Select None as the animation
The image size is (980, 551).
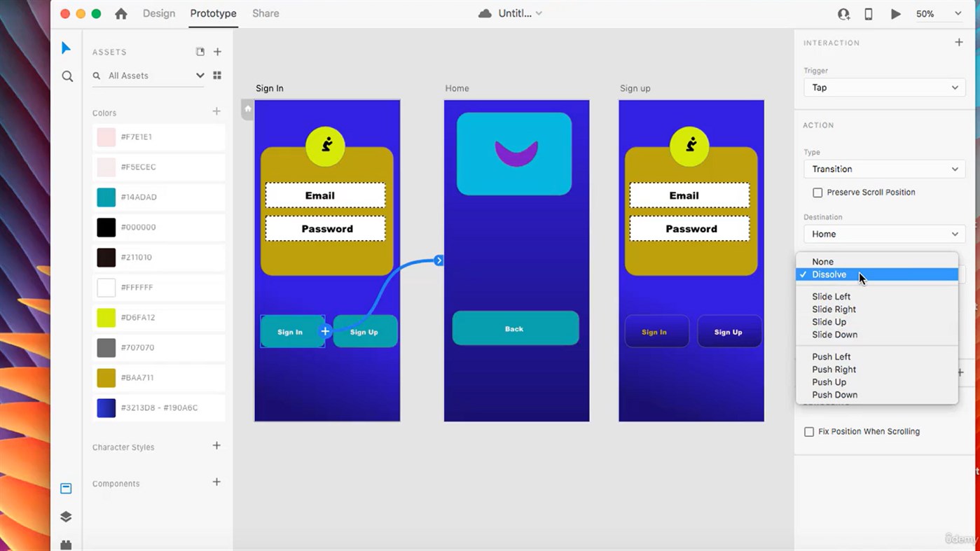click(x=822, y=261)
